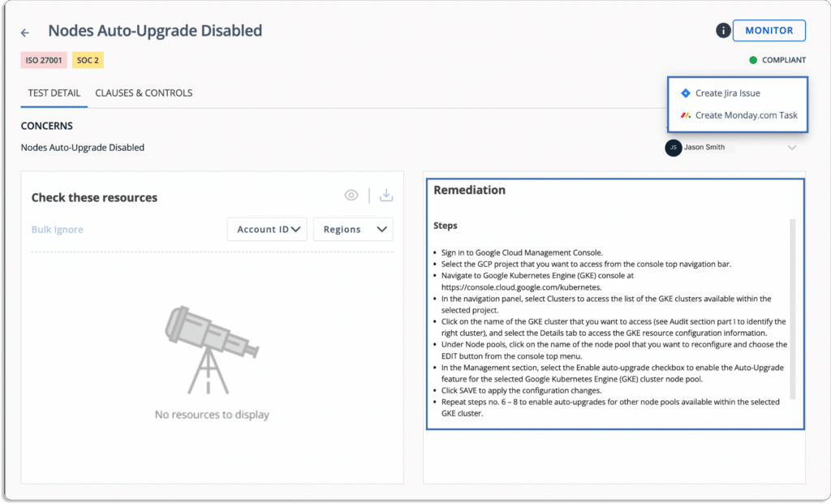Toggle visibility with the eye icon
Image resolution: width=831 pixels, height=504 pixels.
click(x=351, y=195)
